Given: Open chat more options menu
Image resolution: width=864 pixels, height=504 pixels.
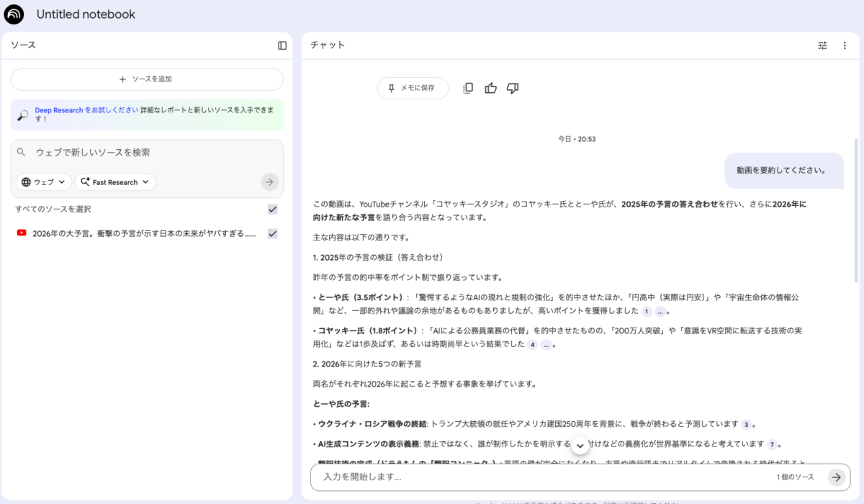Looking at the screenshot, I should [845, 45].
